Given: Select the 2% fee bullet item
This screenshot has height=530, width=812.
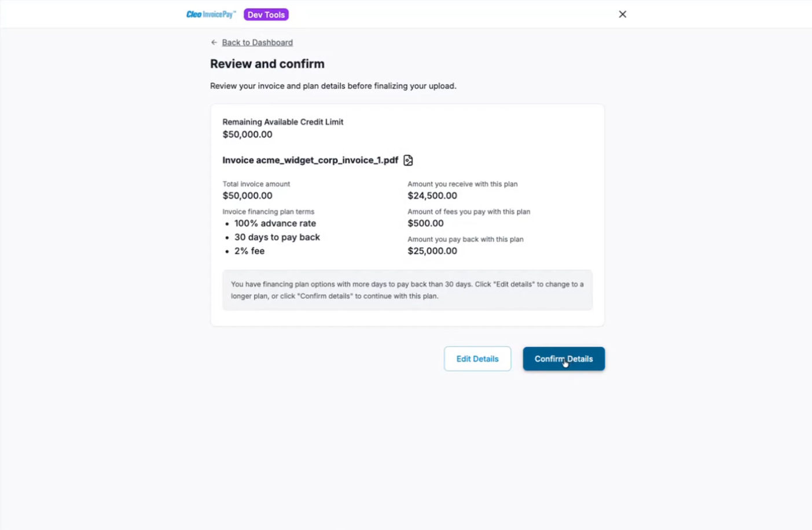Looking at the screenshot, I should click(249, 251).
